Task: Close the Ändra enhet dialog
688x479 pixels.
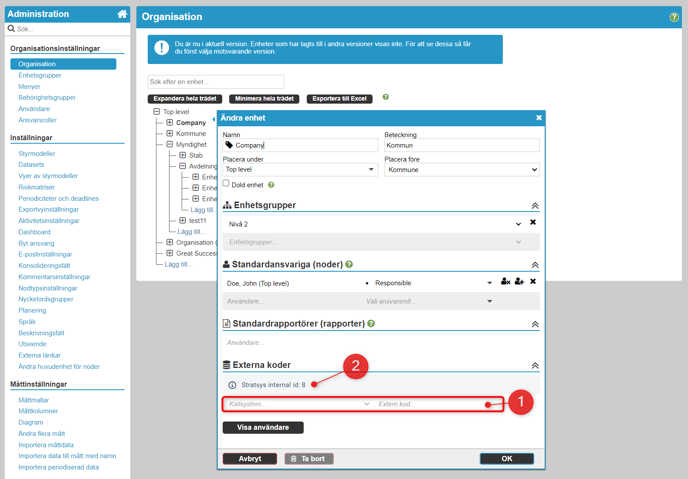Action: click(538, 118)
